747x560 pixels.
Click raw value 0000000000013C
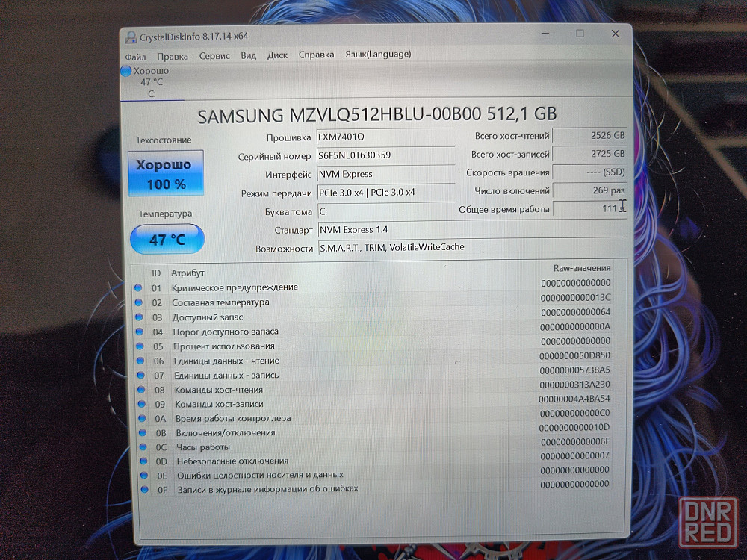coord(575,298)
